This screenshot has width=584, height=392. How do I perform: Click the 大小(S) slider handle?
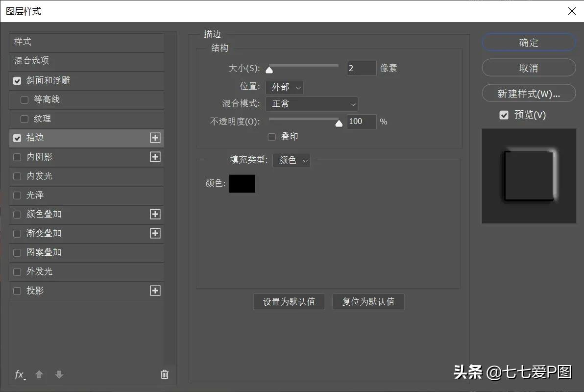tap(269, 70)
